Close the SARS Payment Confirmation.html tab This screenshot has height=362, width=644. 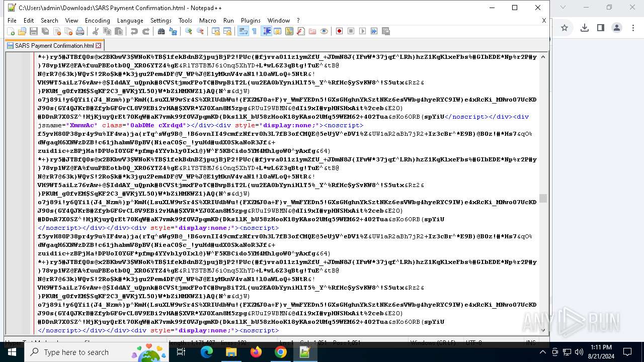coord(99,45)
